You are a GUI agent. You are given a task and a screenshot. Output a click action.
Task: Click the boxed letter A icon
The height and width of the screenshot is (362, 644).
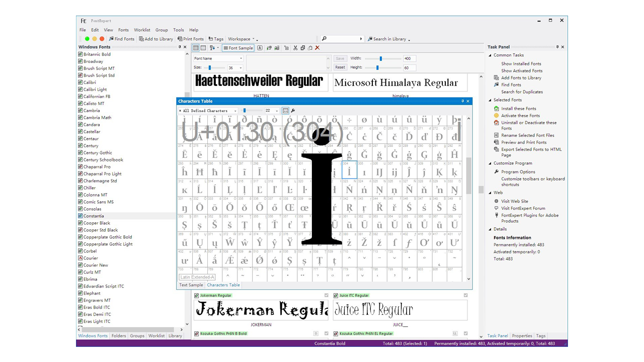260,48
